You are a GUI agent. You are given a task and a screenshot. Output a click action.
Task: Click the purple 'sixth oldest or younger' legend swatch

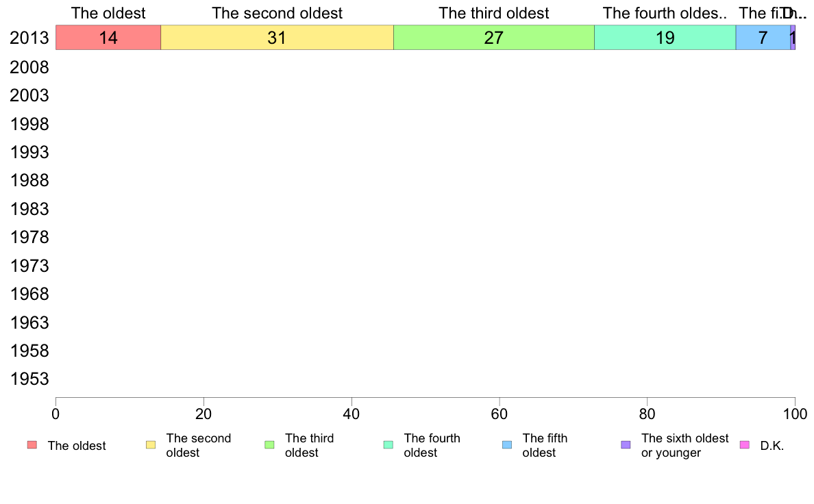(626, 445)
